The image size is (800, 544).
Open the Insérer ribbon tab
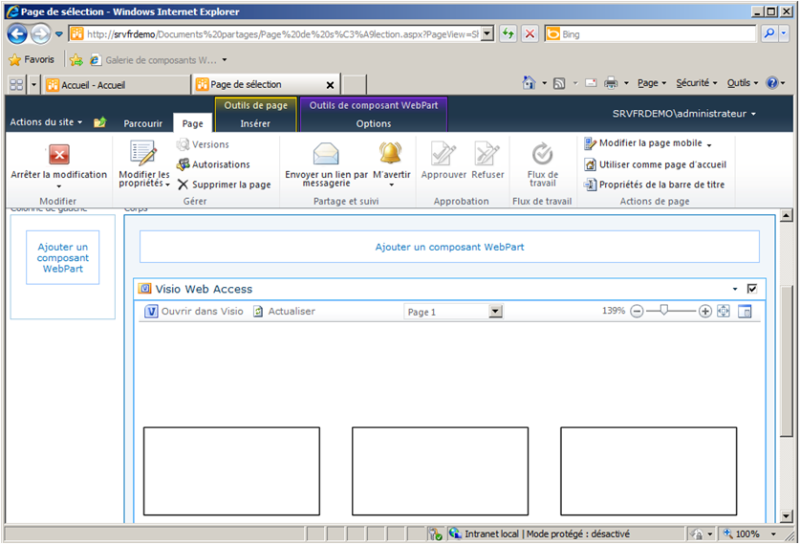point(255,123)
